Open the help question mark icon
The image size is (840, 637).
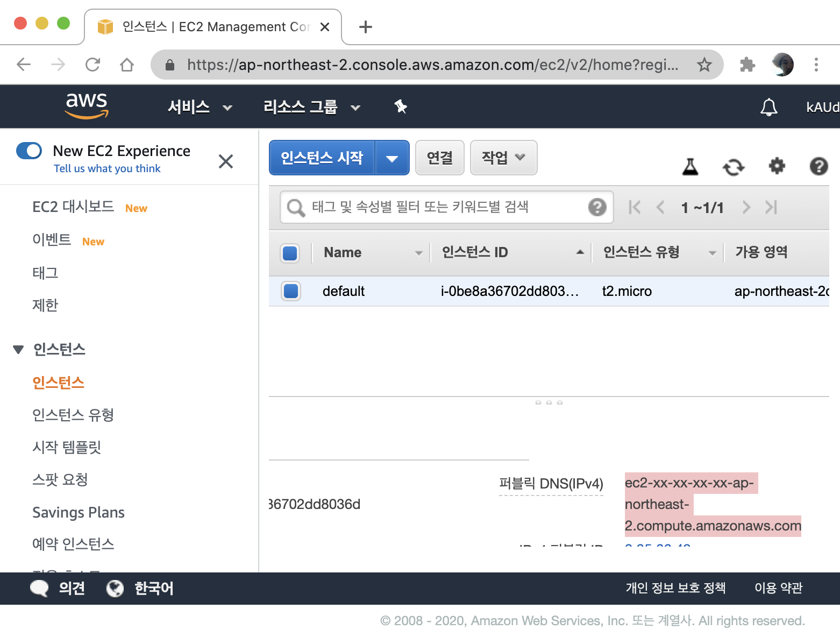coord(818,166)
